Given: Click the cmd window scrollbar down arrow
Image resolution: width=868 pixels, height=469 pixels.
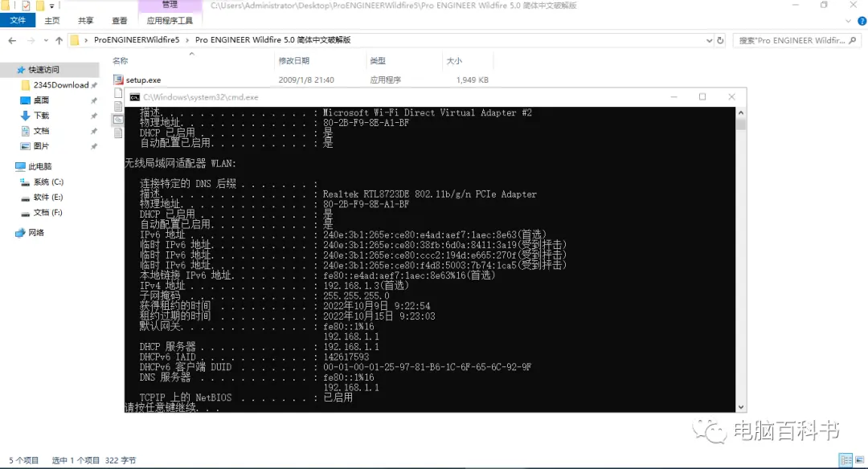Looking at the screenshot, I should tap(741, 407).
